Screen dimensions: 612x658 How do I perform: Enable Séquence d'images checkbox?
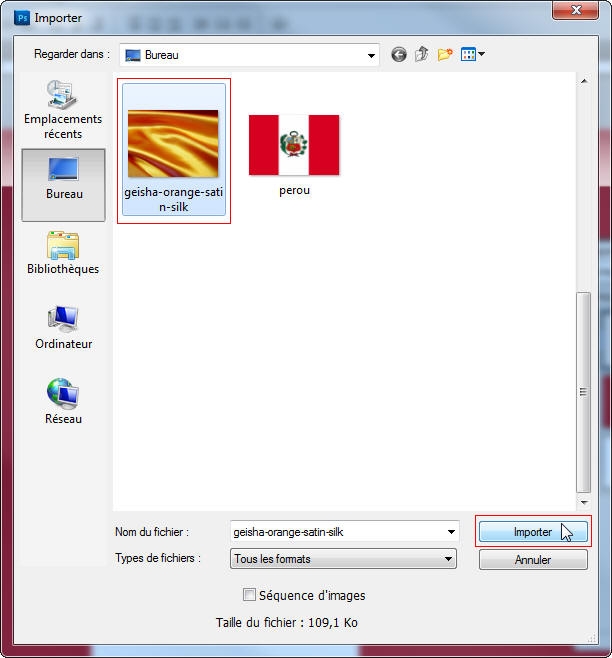coord(249,595)
